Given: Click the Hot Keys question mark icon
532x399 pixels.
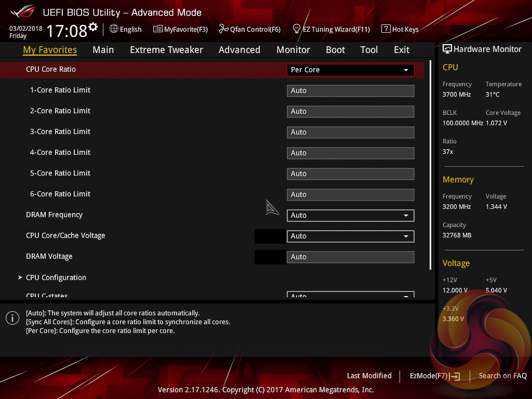Looking at the screenshot, I should [x=386, y=29].
